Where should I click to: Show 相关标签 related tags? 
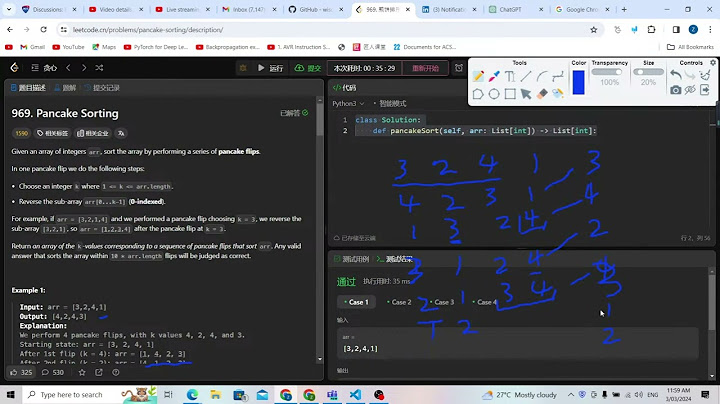point(52,133)
